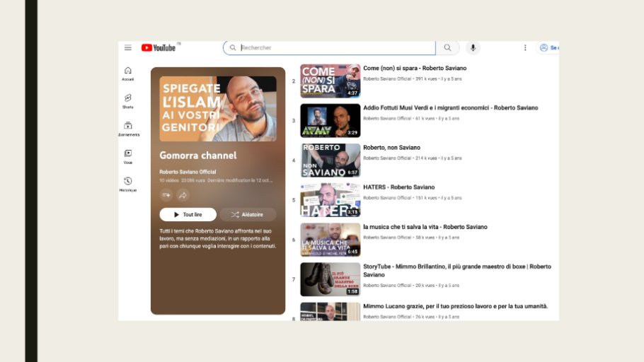Screen dimensions: 644x362
Task: Open title la musica che ti salva la vita
Action: tap(425, 227)
